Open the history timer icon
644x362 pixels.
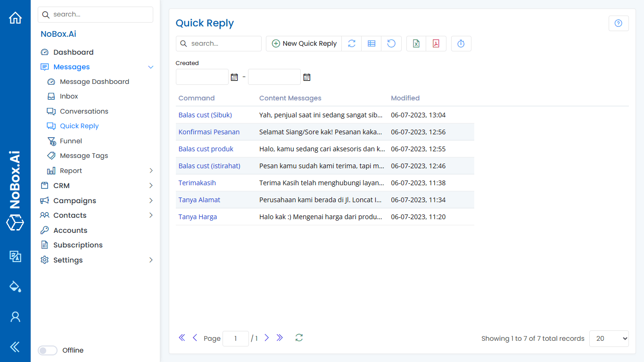461,43
